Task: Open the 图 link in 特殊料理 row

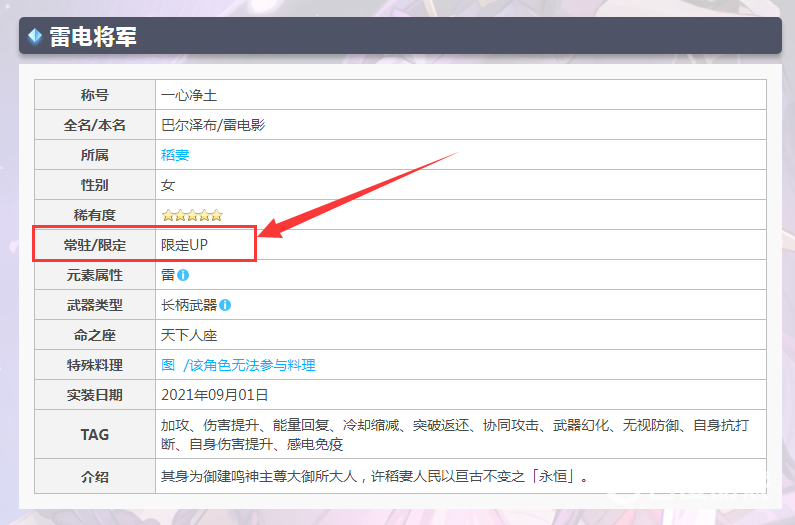Action: coord(168,365)
